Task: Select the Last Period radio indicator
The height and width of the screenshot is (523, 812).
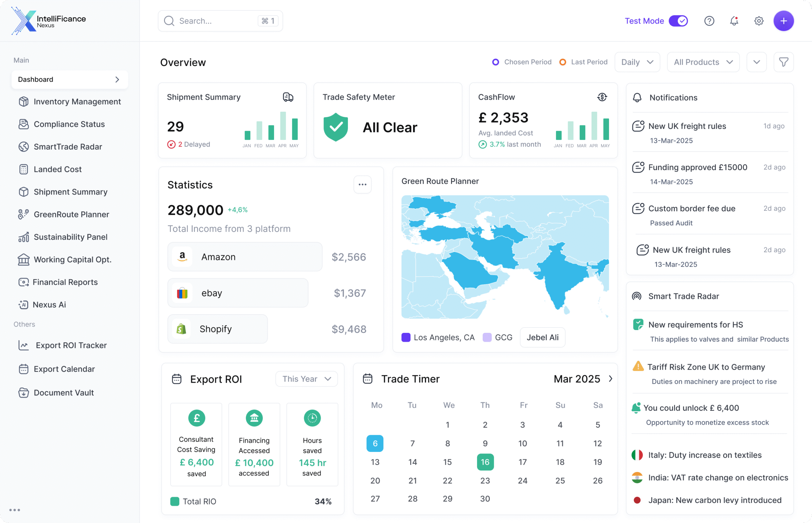Action: 562,62
